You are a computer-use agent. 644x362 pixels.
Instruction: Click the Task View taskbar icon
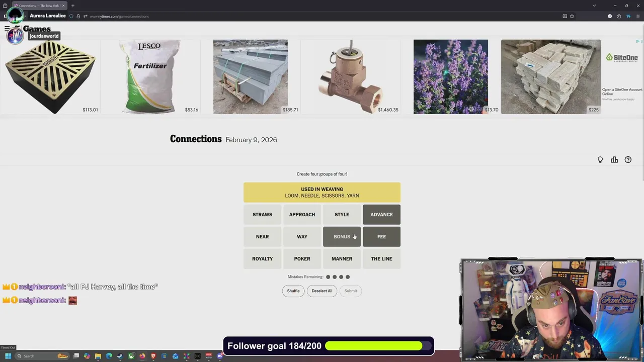[x=76, y=356]
